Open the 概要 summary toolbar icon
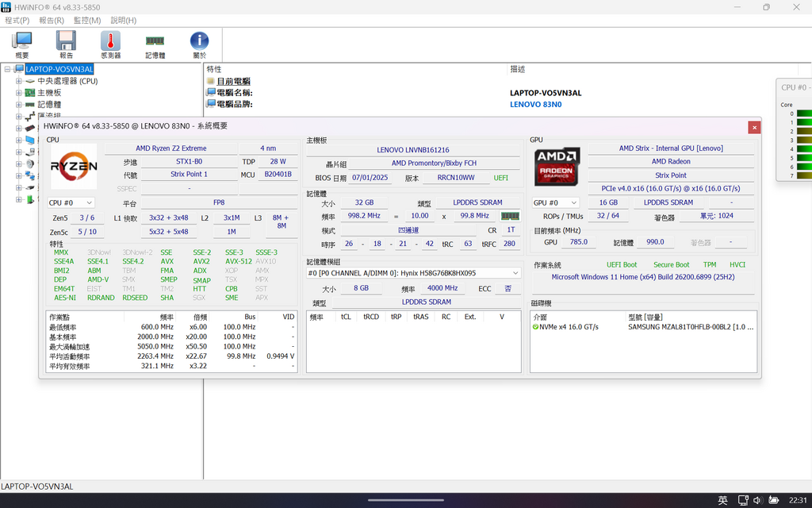812x508 pixels. (21, 44)
